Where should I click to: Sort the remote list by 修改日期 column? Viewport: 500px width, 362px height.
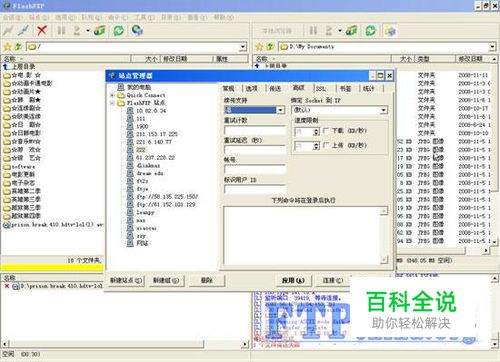pyautogui.click(x=186, y=59)
